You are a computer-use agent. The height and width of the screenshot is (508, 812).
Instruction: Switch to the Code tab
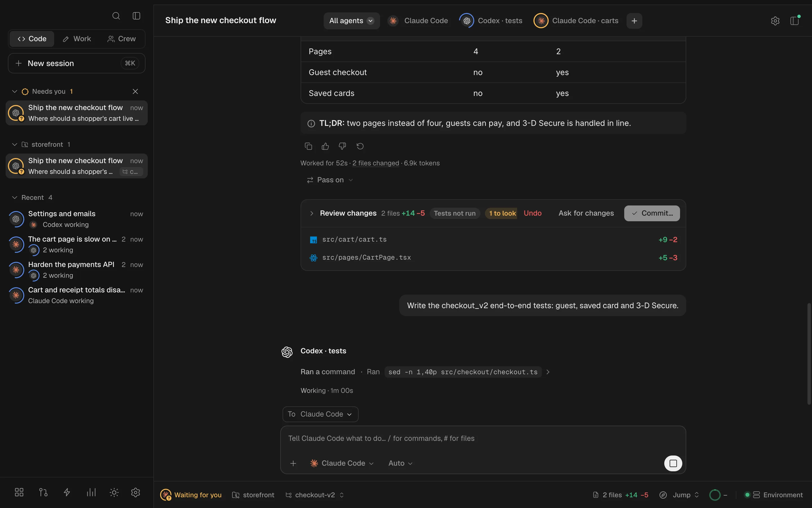coord(32,39)
